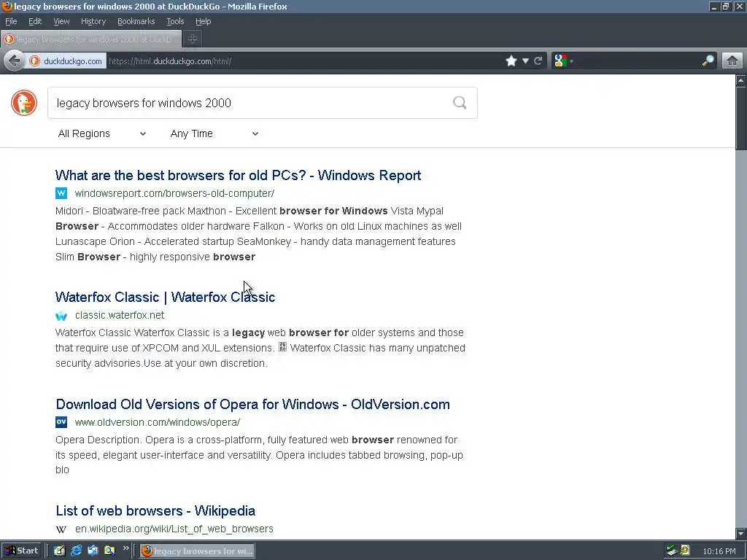Expand the Any Time dropdown

[x=214, y=134]
